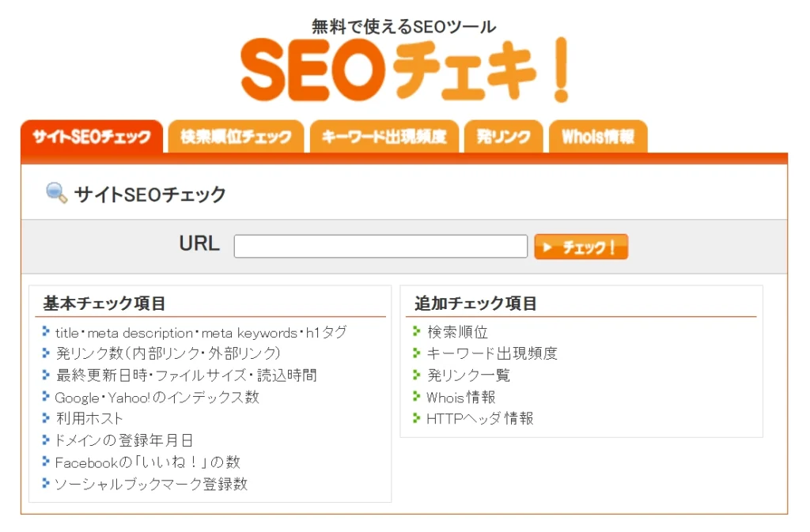
Task: Click the SEOチェキ! logo
Action: tap(405, 71)
